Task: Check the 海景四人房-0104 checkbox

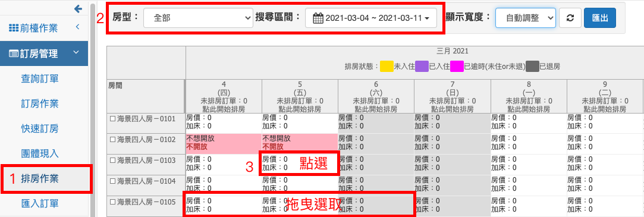Action: point(112,181)
